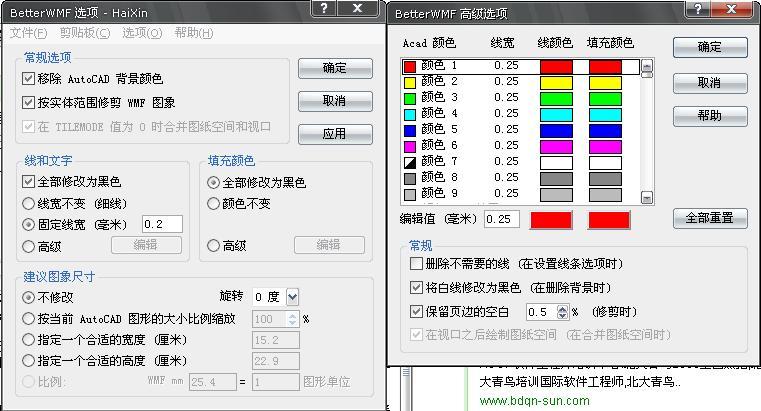
Task: Click color list scrollbar down arrow
Action: [647, 197]
